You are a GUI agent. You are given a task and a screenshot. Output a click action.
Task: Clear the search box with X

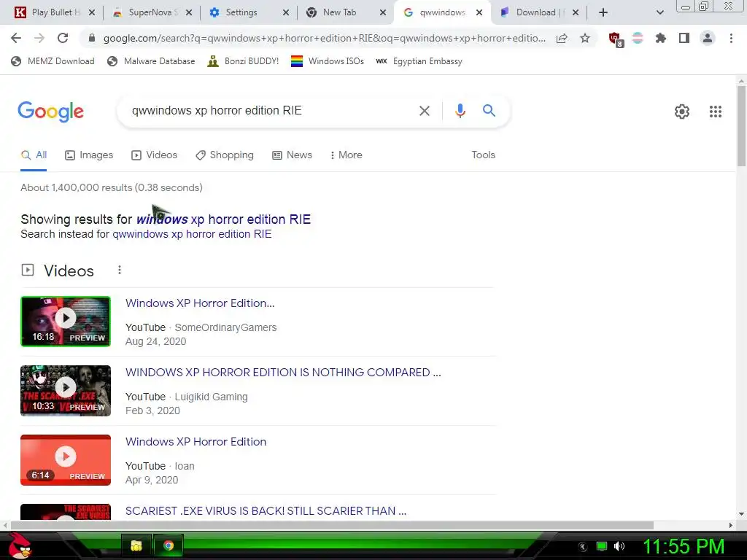pyautogui.click(x=424, y=111)
